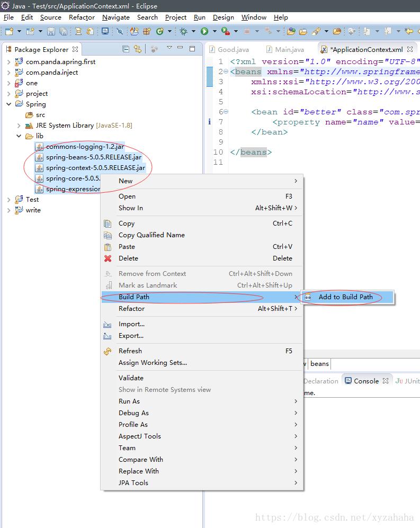Expand the write project node

pos(9,210)
